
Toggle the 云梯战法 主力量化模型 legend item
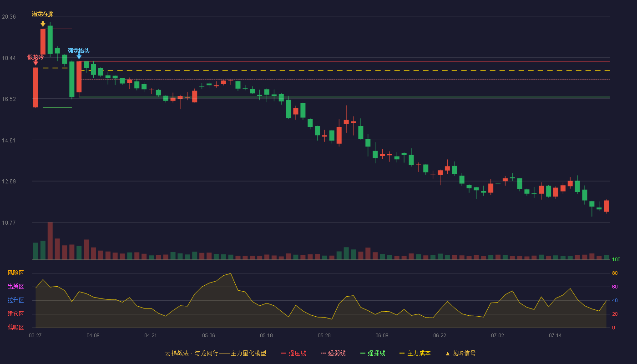pos(215,353)
